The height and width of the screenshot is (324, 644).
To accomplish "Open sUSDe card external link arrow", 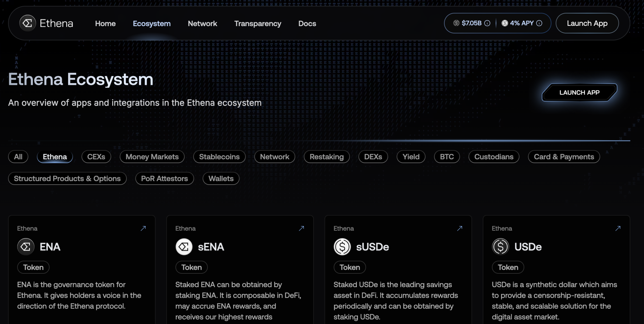I will click(460, 228).
